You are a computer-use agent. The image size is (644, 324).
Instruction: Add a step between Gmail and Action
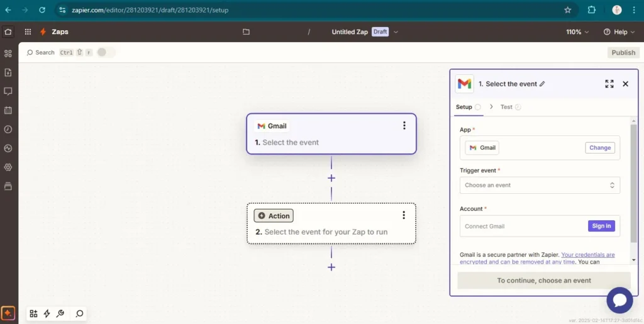coord(331,178)
